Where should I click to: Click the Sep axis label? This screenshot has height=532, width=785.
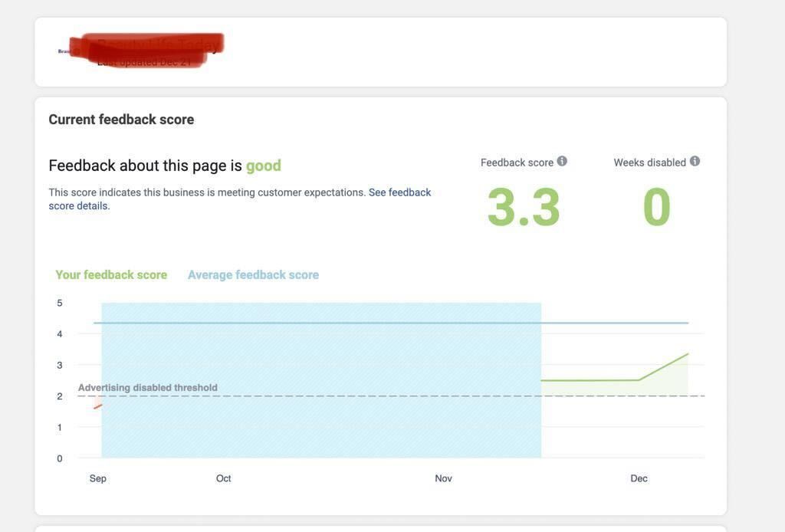97,478
